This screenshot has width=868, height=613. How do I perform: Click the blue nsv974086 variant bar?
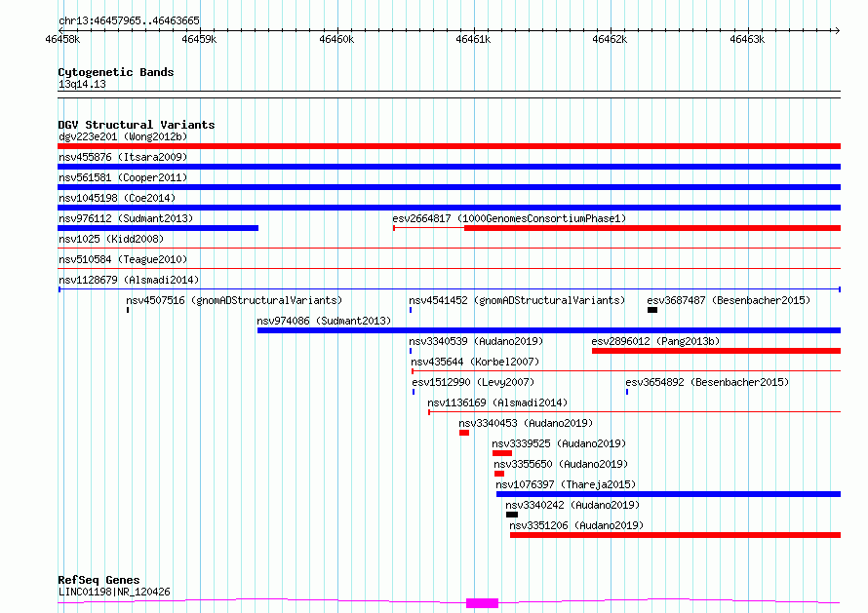tap(549, 330)
